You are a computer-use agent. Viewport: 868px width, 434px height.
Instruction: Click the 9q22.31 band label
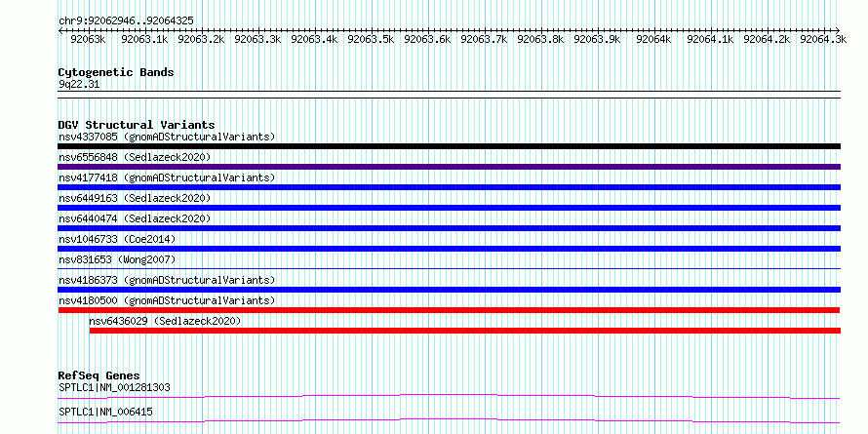[x=79, y=85]
